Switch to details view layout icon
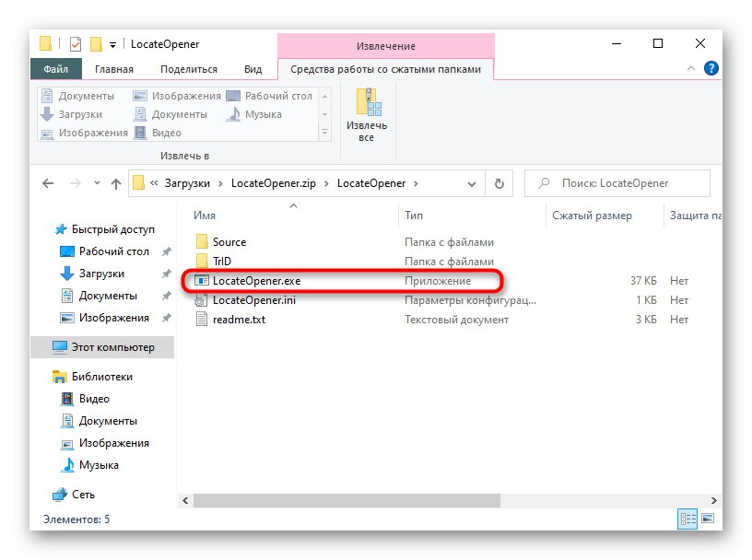752x560 pixels. (x=687, y=519)
